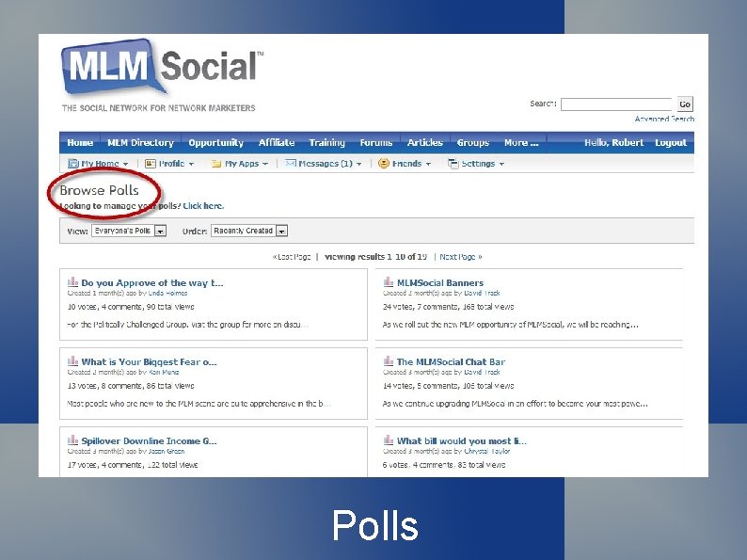Viewport: 747px width, 560px height.
Task: Open the View 'Everyone's Polls' dropdown
Action: tap(129, 231)
